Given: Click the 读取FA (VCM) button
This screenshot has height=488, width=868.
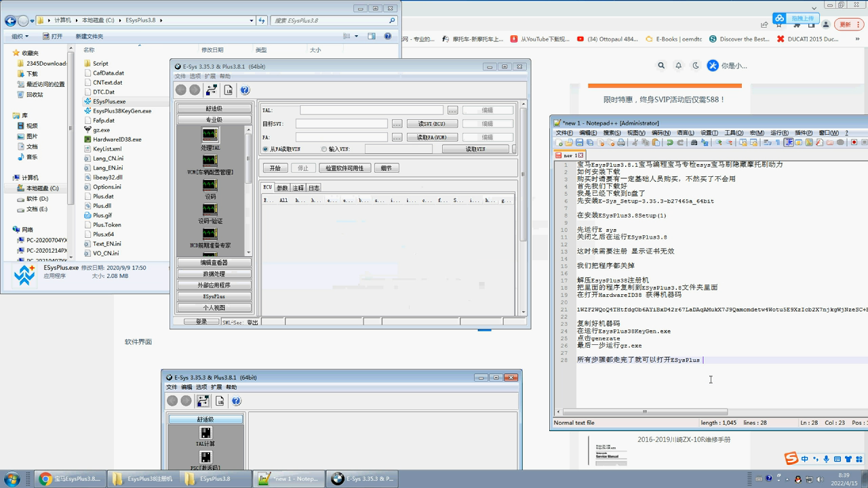Looking at the screenshot, I should click(432, 137).
